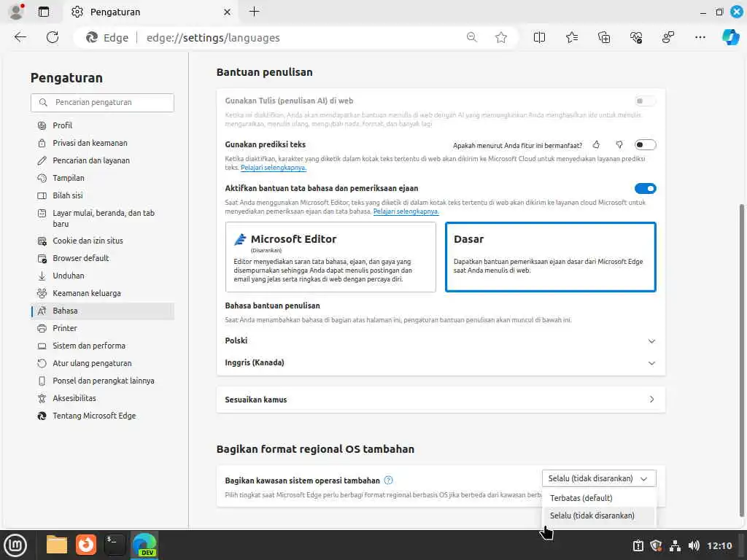The height and width of the screenshot is (560, 747).
Task: Click thumbs up feedback icon
Action: coord(596,145)
